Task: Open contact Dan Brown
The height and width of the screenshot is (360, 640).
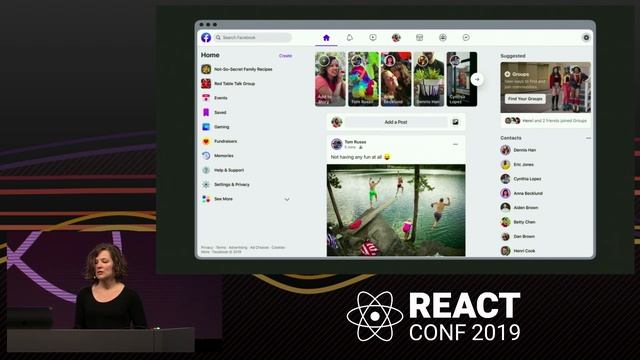Action: tap(524, 236)
